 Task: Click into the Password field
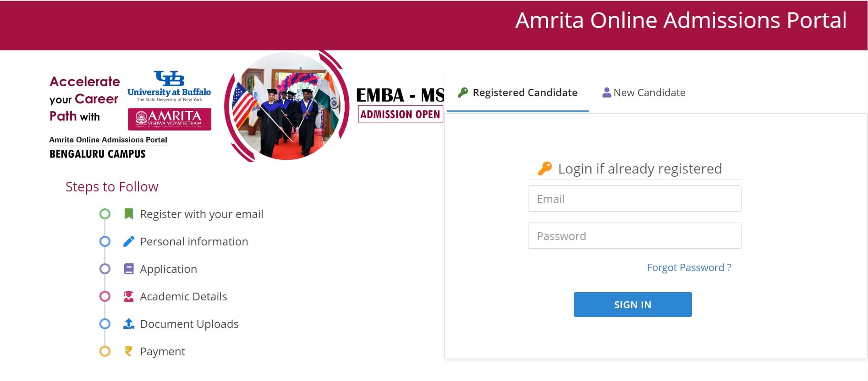634,236
